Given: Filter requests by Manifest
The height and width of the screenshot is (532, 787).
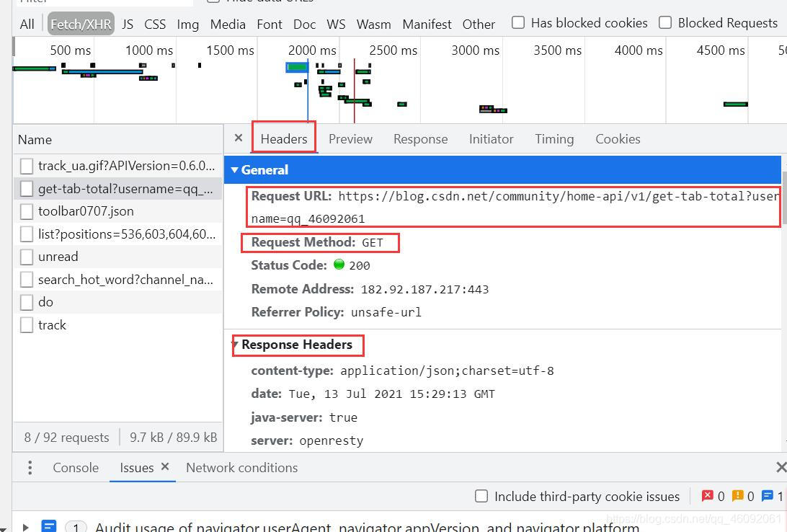Looking at the screenshot, I should point(427,24).
